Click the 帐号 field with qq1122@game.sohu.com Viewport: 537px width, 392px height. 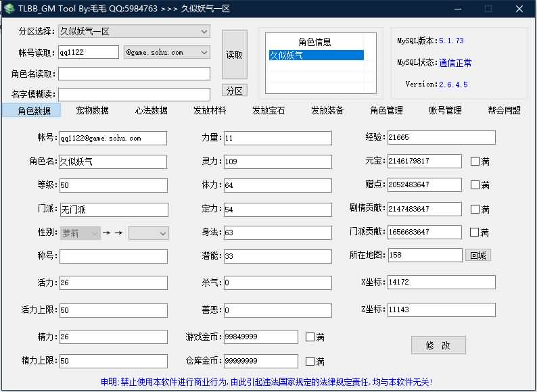click(113, 139)
